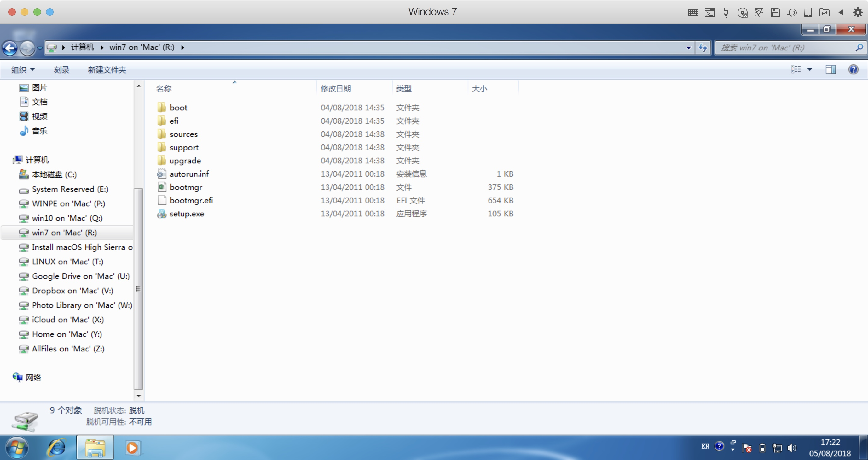Open the Help question mark icon
Image resolution: width=868 pixels, height=460 pixels.
click(853, 69)
